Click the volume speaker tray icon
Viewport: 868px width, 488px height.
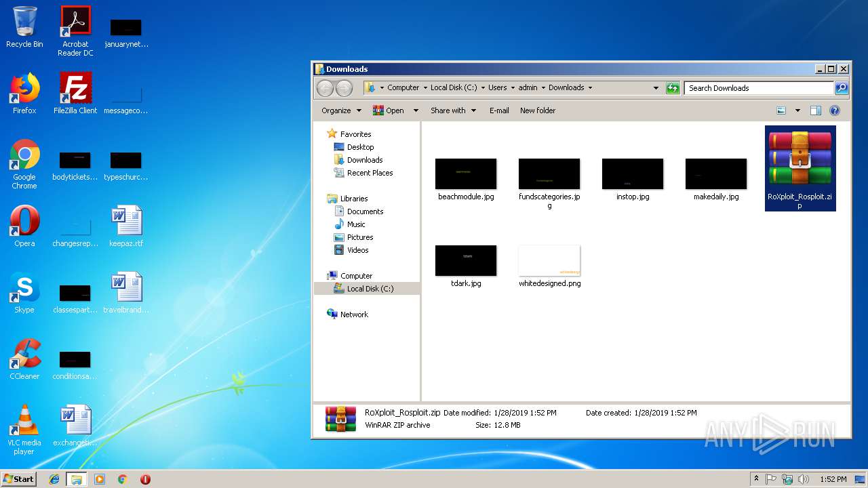point(804,479)
